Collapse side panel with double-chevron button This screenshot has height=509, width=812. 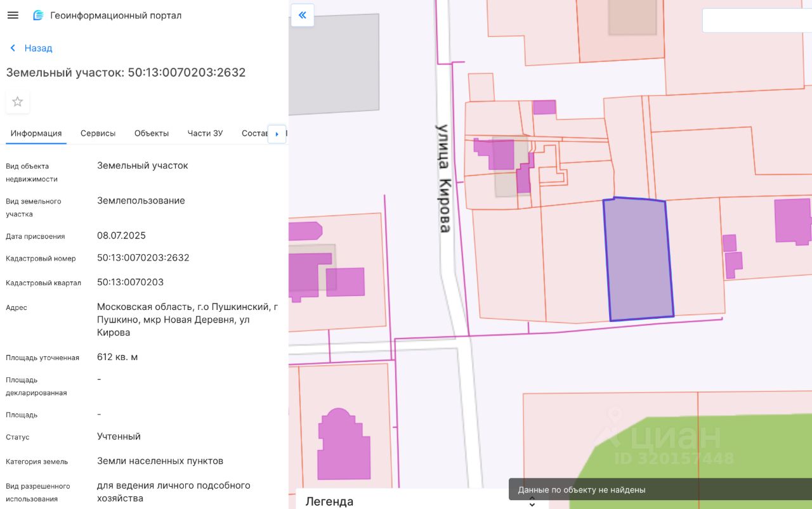[303, 15]
